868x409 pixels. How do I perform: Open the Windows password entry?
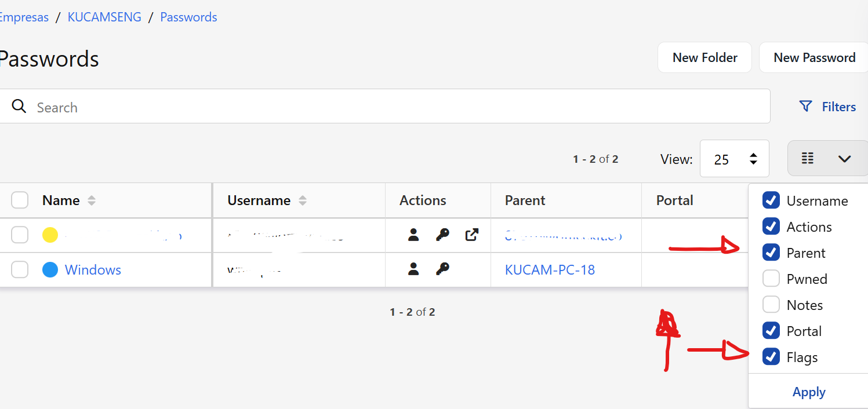pyautogui.click(x=93, y=270)
